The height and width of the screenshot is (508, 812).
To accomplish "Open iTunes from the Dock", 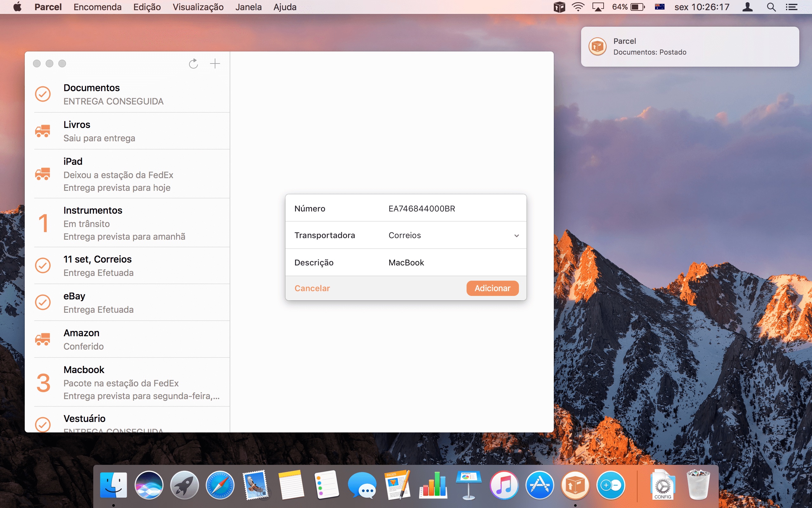I will coord(504,485).
